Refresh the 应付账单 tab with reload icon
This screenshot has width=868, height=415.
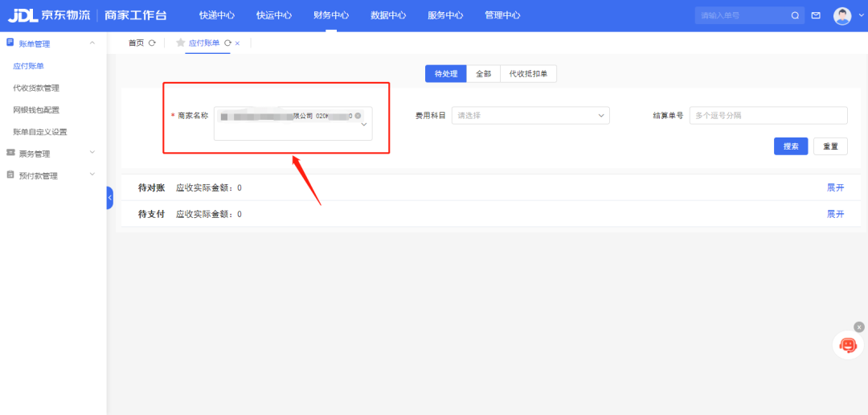click(x=227, y=43)
